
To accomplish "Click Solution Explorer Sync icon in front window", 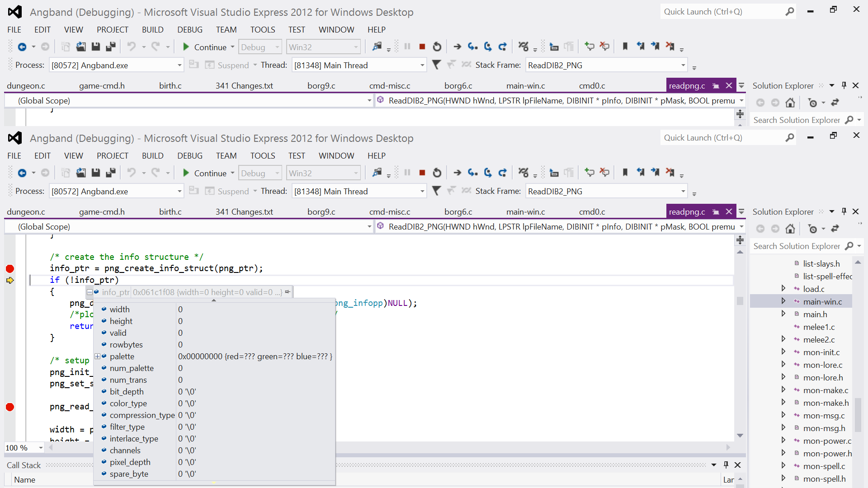I will point(835,229).
